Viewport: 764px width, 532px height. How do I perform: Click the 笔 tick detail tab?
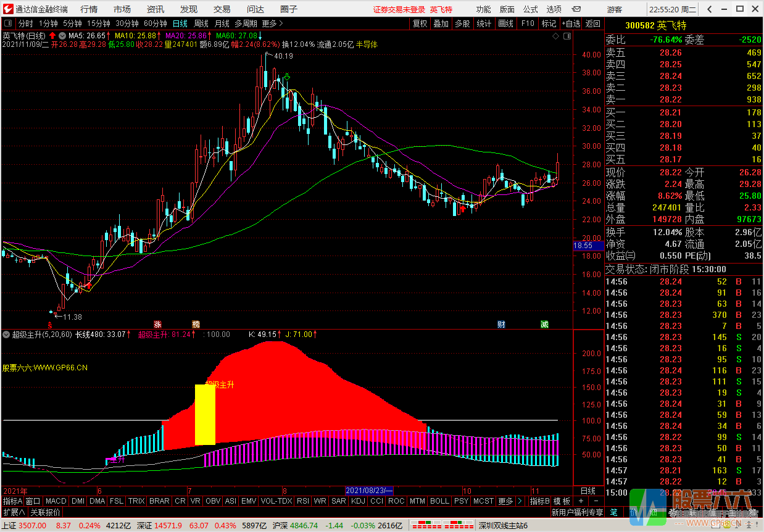pyautogui.click(x=613, y=512)
